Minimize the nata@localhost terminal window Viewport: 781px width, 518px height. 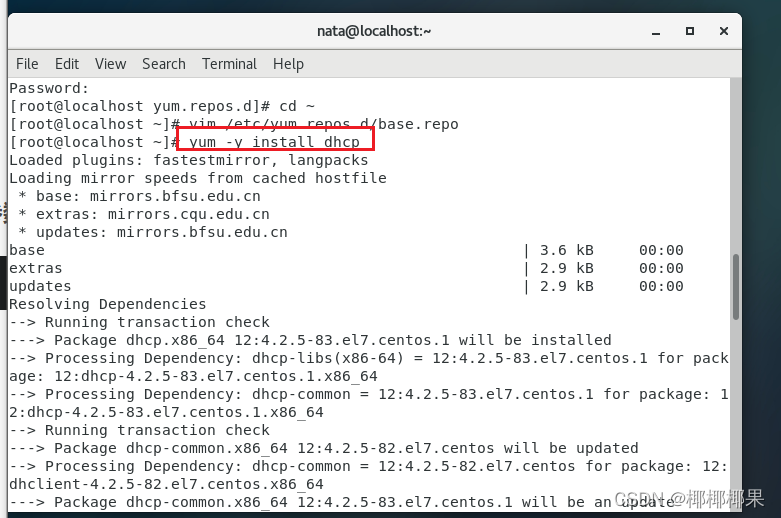click(656, 31)
